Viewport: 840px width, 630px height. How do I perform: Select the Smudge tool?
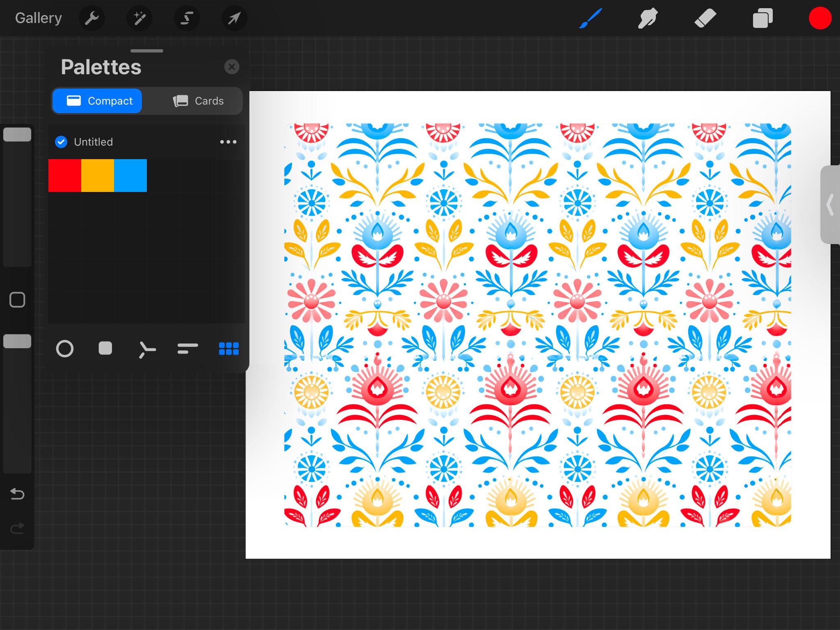pos(648,18)
